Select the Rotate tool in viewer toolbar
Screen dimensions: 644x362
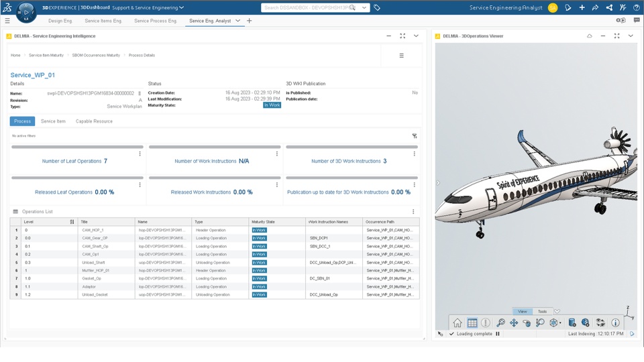527,322
